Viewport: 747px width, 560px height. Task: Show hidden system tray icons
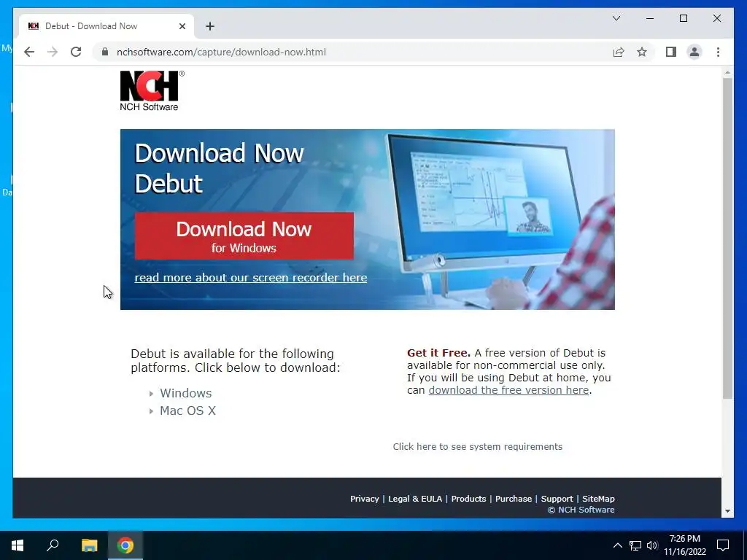[x=617, y=545]
